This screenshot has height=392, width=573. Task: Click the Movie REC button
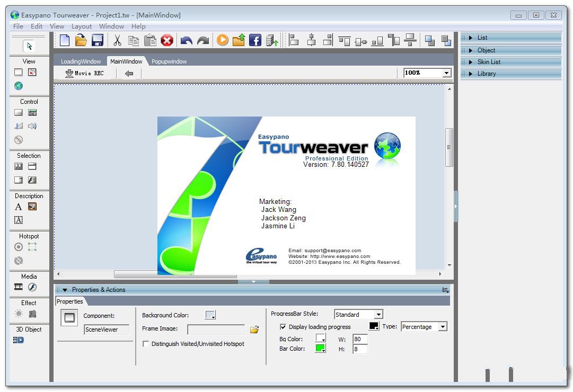[x=84, y=74]
